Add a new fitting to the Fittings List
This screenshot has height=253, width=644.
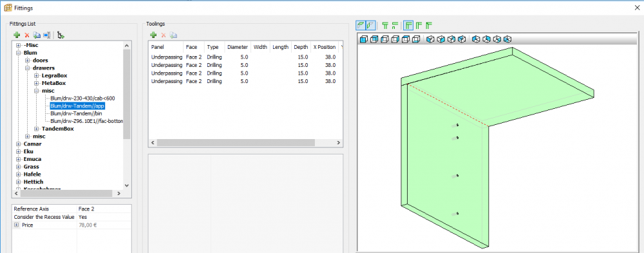click(x=17, y=35)
